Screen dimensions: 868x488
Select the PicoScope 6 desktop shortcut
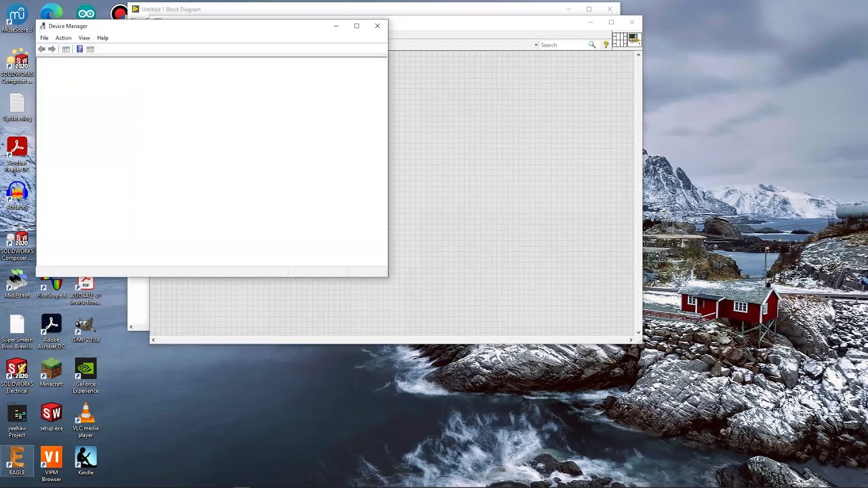[x=52, y=289]
